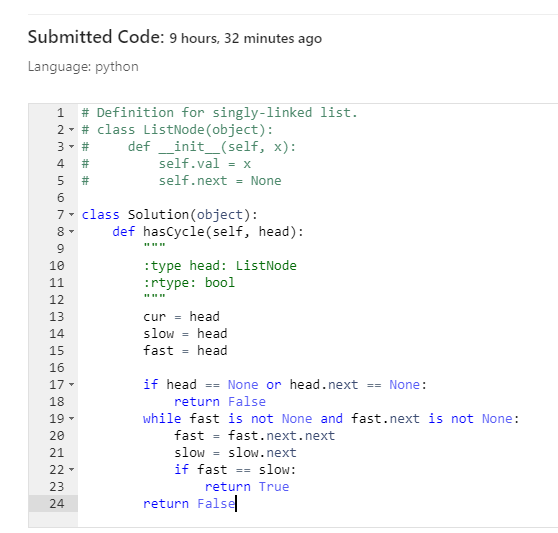The height and width of the screenshot is (533, 558).
Task: Collapse the fold arrow on line 3
Action: coord(72,146)
